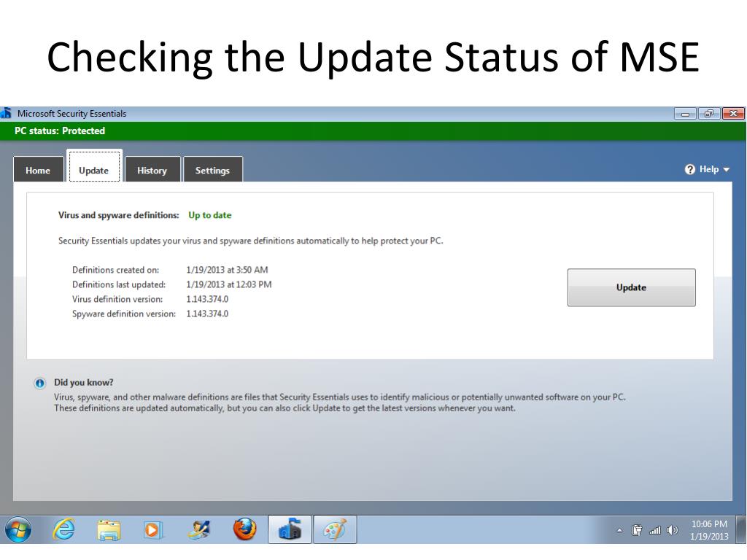Image resolution: width=747 pixels, height=560 pixels.
Task: Click the virus definition version 1.143.374.0
Action: coord(207,300)
